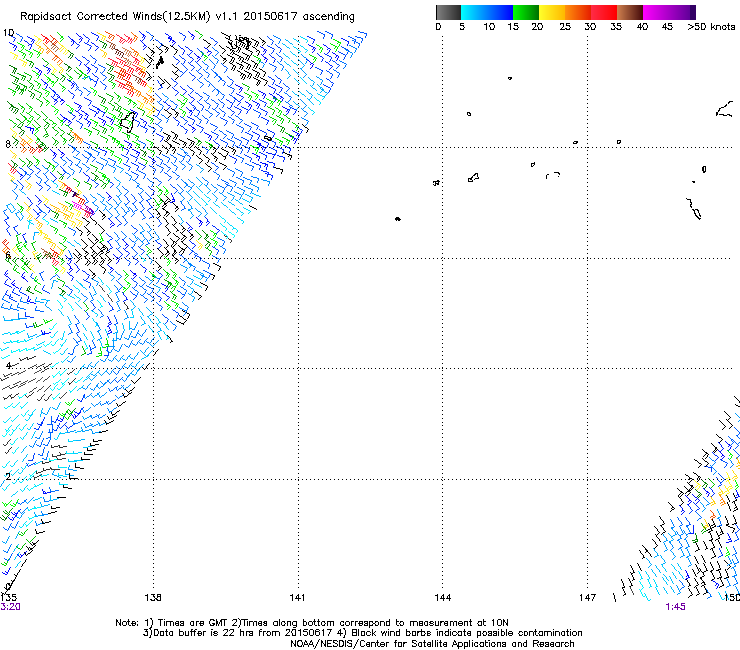740x650 pixels.
Task: Click the '10' legend scale label
Action: pyautogui.click(x=489, y=27)
